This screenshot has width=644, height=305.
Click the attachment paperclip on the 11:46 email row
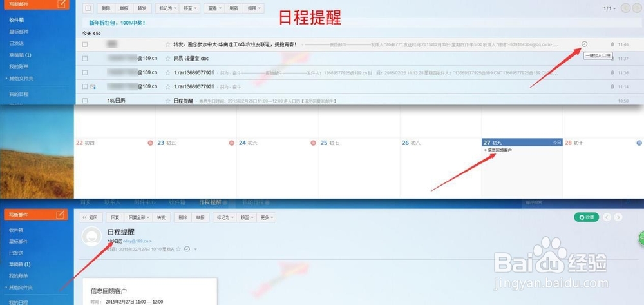point(613,44)
